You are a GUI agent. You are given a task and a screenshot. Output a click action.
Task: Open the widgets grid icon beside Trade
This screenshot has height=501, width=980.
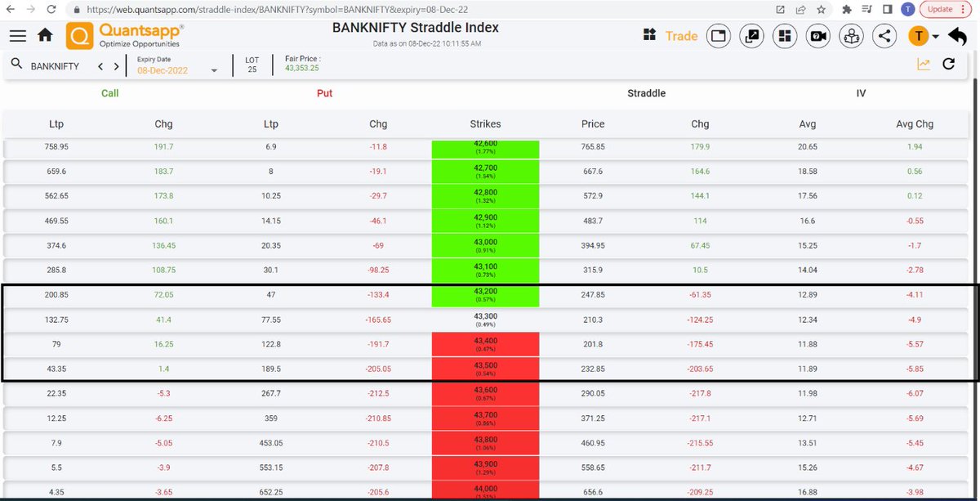point(650,35)
